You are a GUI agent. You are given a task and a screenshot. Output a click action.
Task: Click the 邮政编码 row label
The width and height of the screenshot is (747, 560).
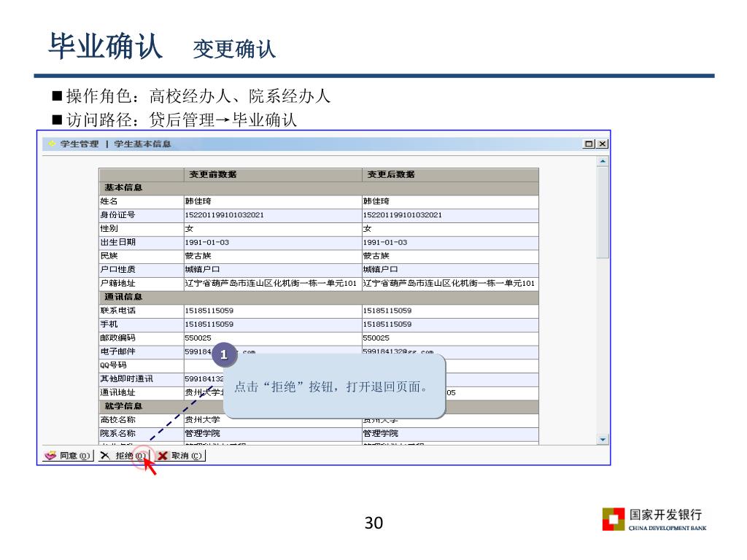pos(117,338)
